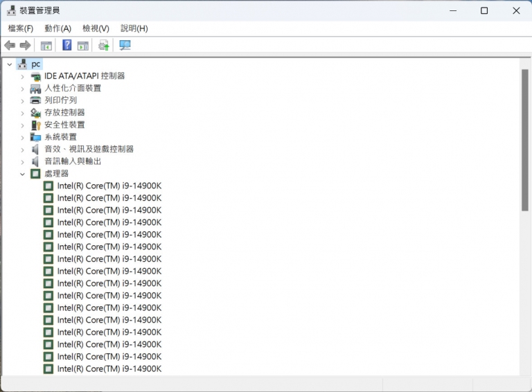Viewport: 532px width, 392px height.
Task: Click the 系統裝置 folder icon
Action: coord(35,137)
